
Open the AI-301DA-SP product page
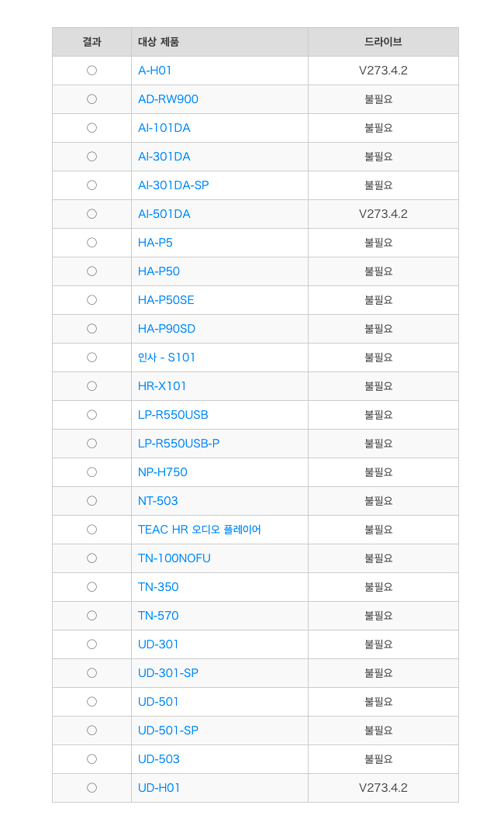pyautogui.click(x=174, y=185)
